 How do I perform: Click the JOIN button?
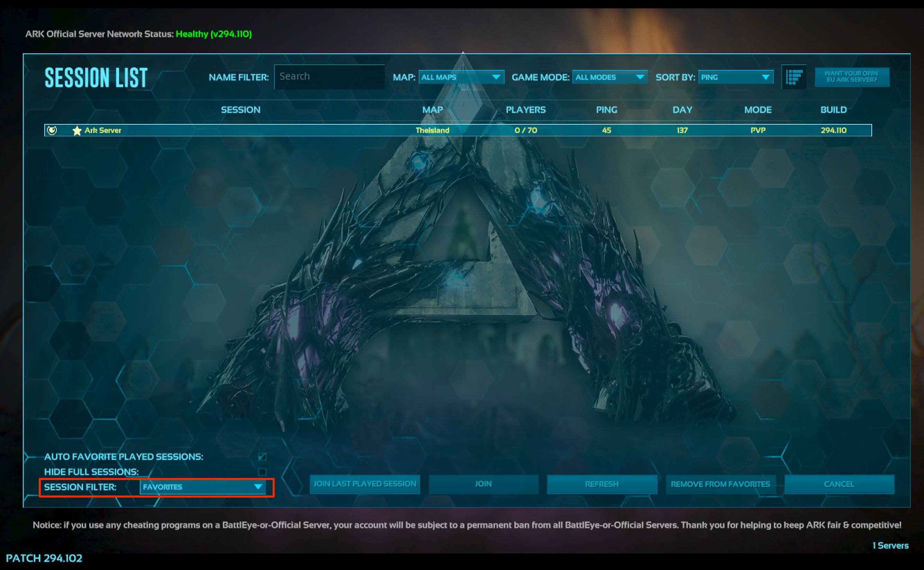click(x=483, y=484)
